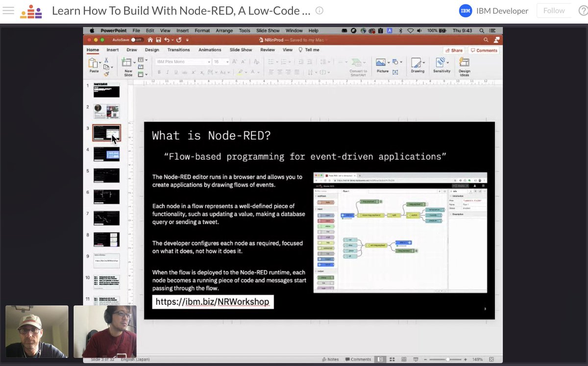Toggle italic formatting
The image size is (588, 366).
168,72
